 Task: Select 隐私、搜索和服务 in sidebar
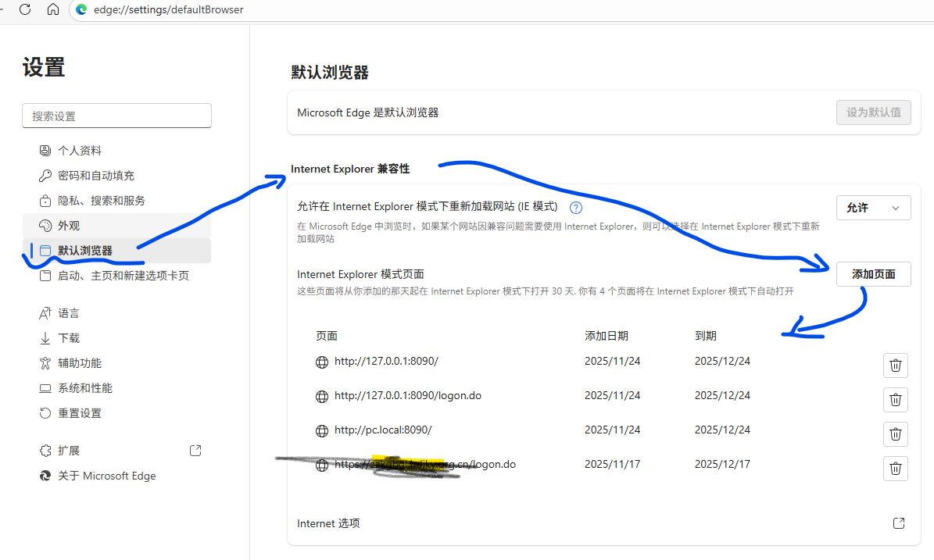[101, 201]
